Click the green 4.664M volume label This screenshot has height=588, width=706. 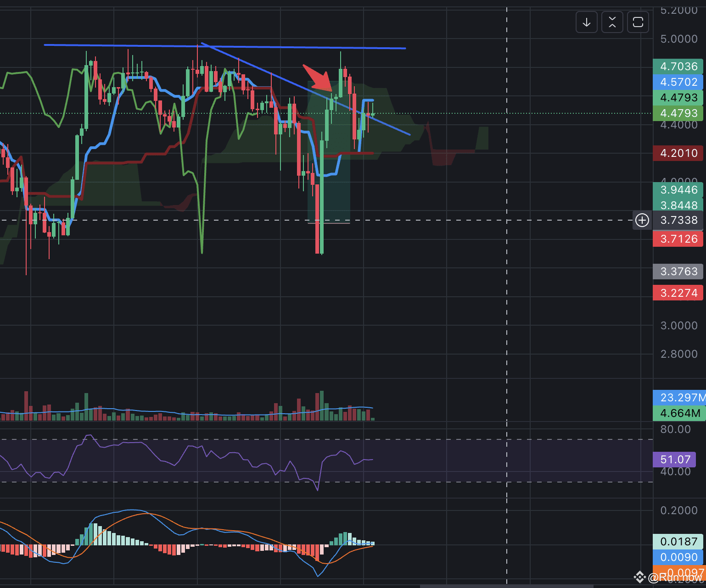tap(679, 413)
